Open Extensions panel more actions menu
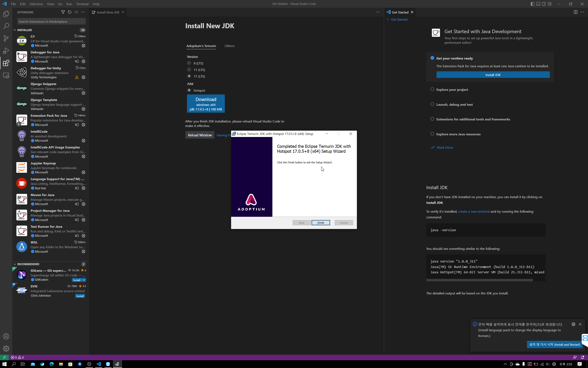The width and height of the screenshot is (588, 368). pos(83,12)
